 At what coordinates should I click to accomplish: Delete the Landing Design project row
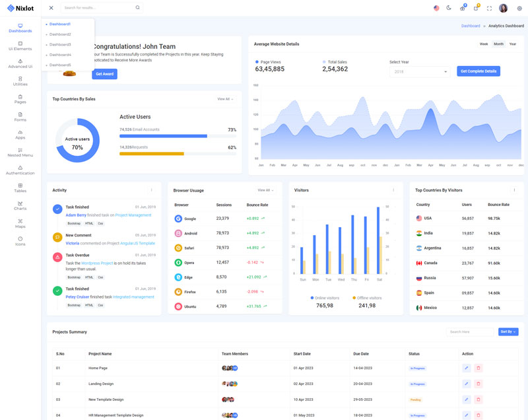pyautogui.click(x=478, y=384)
